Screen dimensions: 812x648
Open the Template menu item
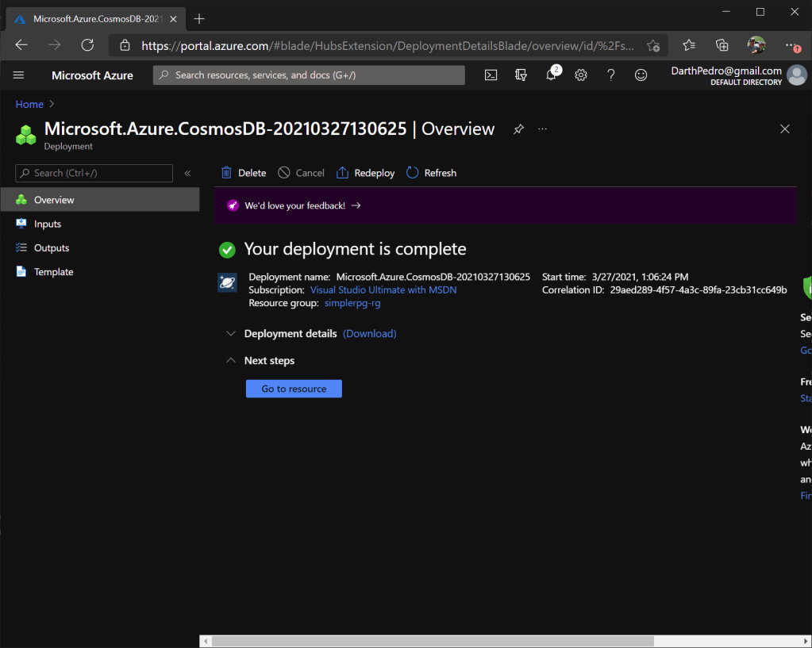pos(53,272)
